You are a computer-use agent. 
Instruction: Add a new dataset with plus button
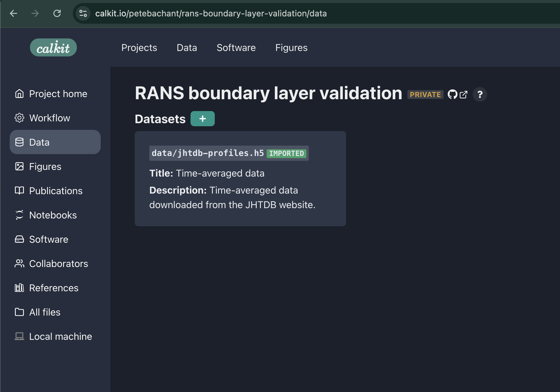203,119
